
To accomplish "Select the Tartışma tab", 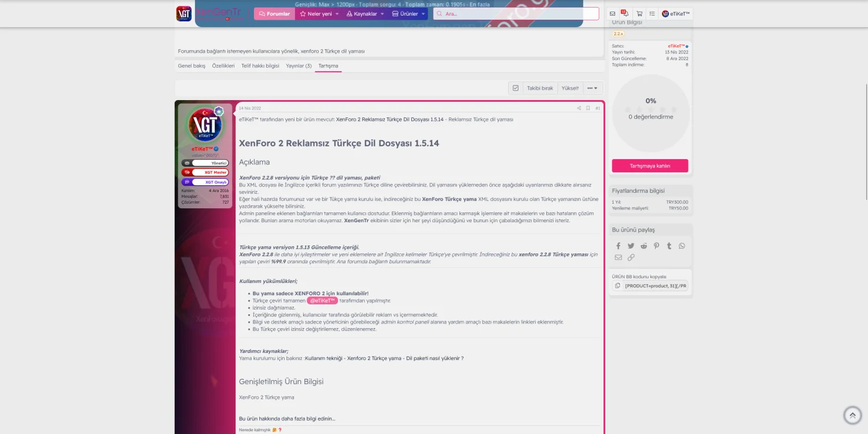I will [x=328, y=66].
